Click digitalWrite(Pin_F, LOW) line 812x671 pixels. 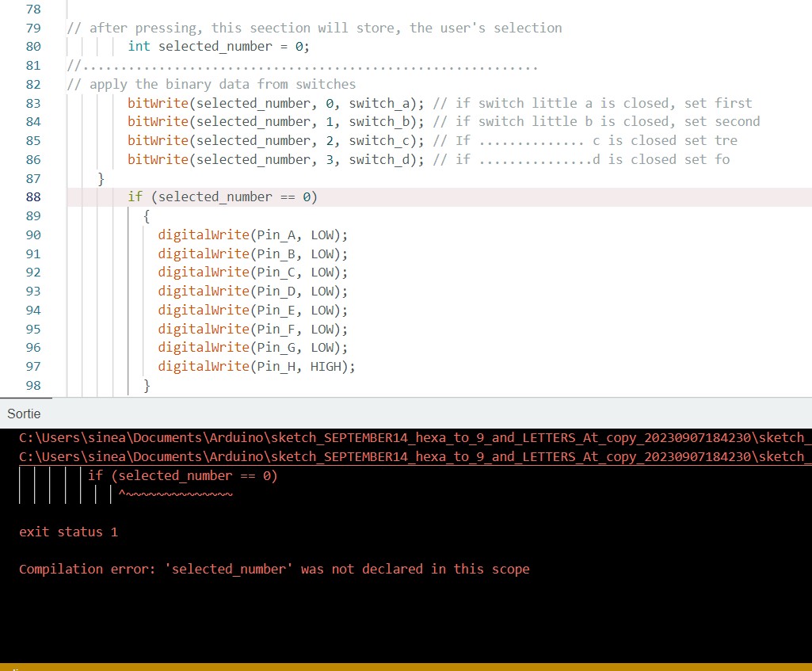253,330
